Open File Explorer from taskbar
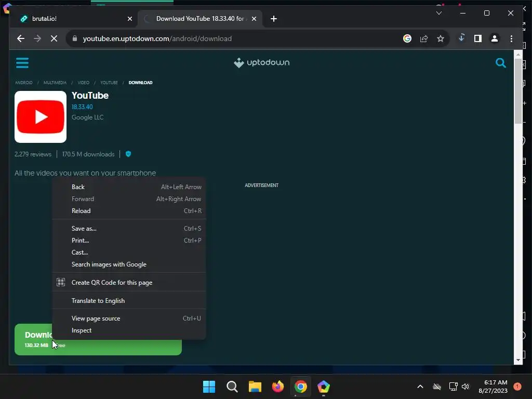 (255, 387)
